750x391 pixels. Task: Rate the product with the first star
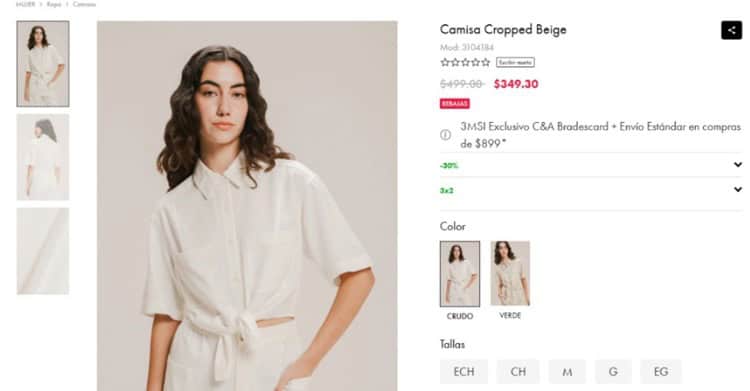coord(445,62)
